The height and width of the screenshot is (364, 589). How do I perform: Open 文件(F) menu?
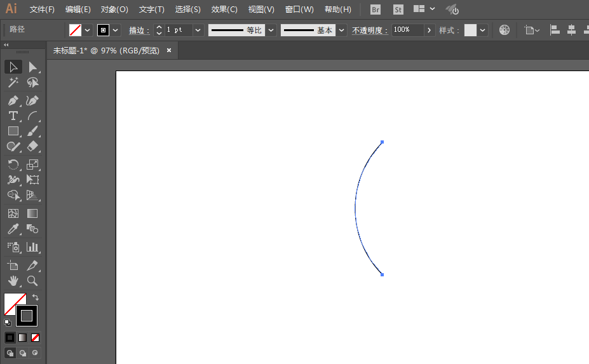point(42,10)
